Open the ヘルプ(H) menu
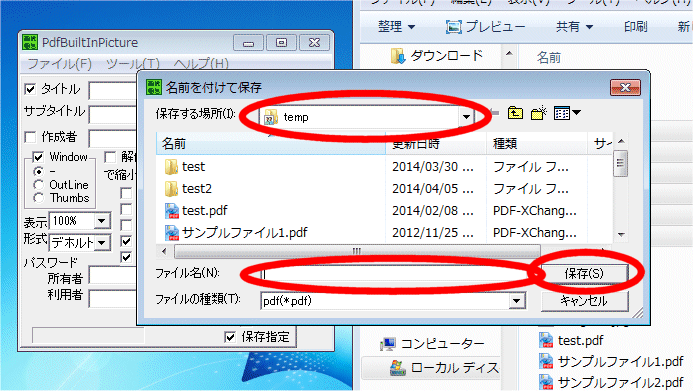This screenshot has height=391, width=693. [x=201, y=64]
